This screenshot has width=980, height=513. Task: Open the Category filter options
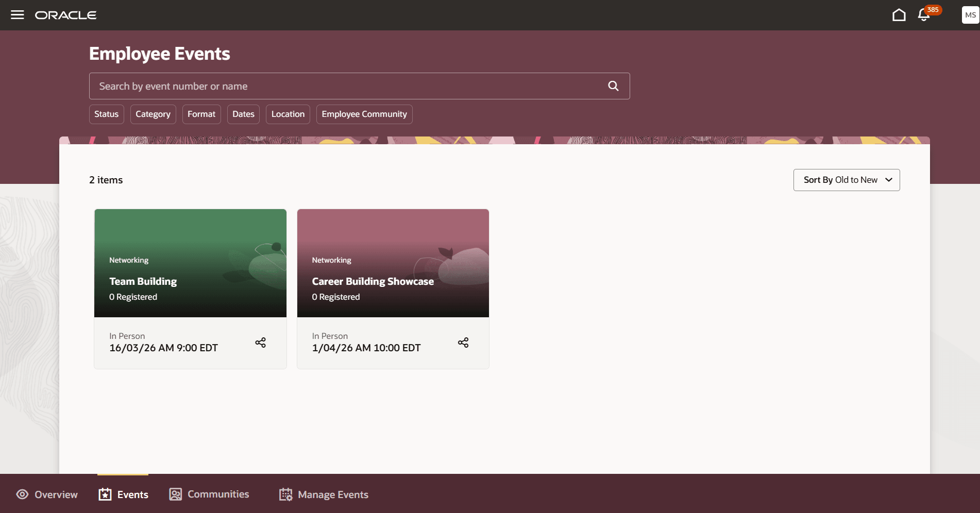(153, 114)
